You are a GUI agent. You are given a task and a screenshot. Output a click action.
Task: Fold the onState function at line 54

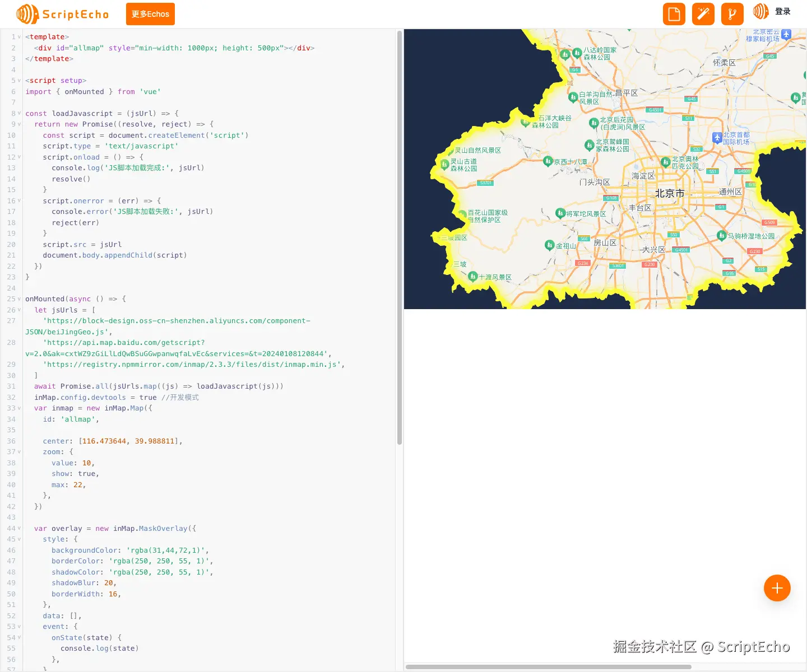coord(19,638)
